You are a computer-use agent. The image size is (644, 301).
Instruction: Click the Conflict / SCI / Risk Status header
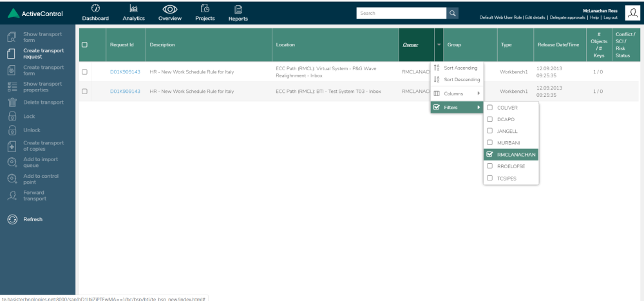[x=625, y=45]
